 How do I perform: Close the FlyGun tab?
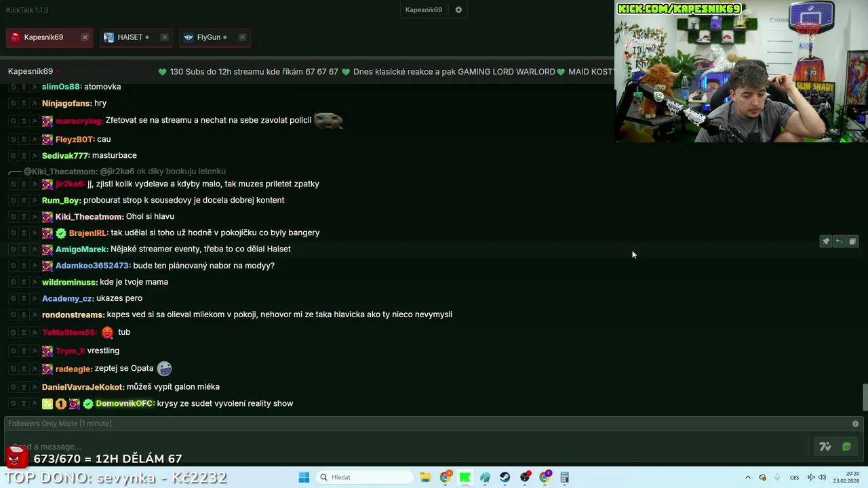click(242, 37)
